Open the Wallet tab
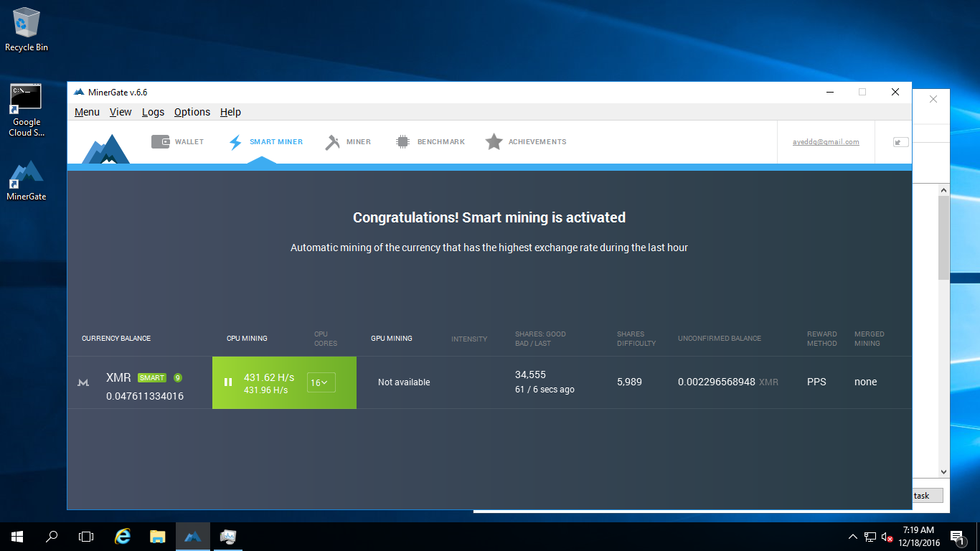The width and height of the screenshot is (980, 551). 177,142
